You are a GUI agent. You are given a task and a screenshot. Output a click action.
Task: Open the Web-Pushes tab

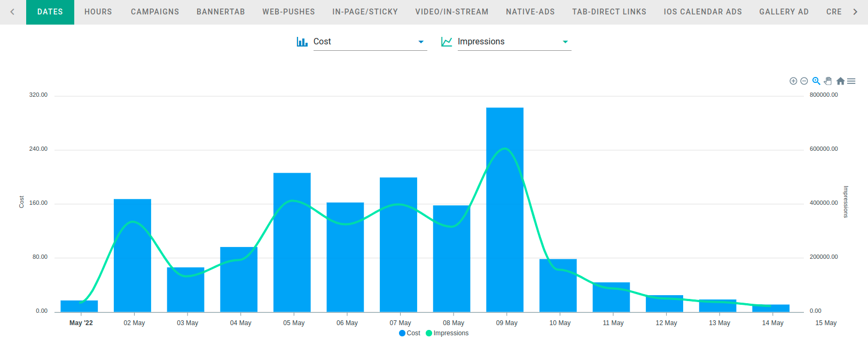(288, 12)
